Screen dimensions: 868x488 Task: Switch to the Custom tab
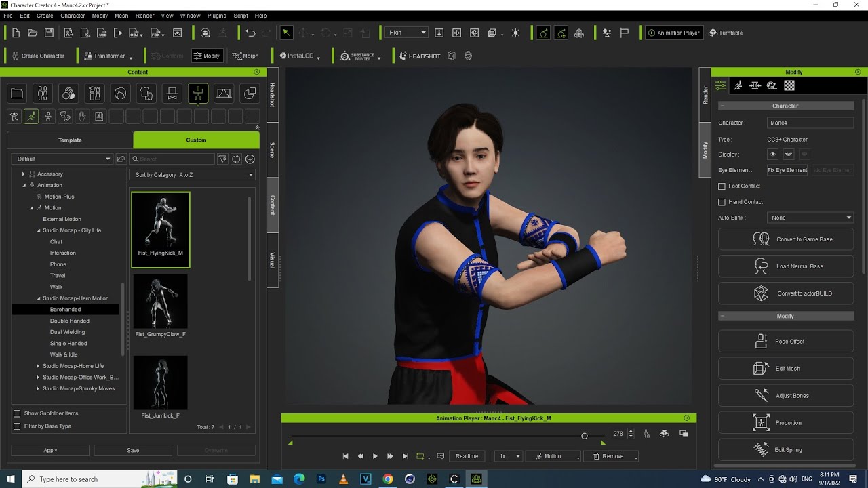(x=196, y=140)
